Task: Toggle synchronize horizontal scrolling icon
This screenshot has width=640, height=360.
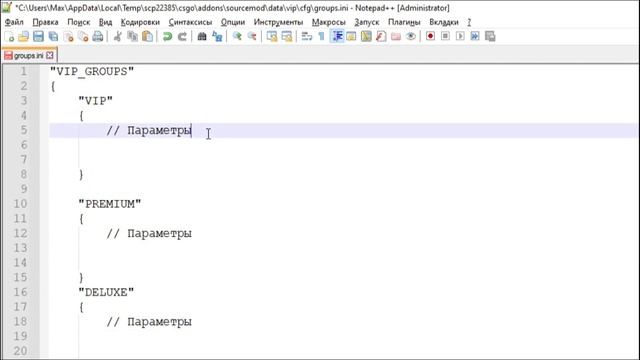Action: pos(287,37)
